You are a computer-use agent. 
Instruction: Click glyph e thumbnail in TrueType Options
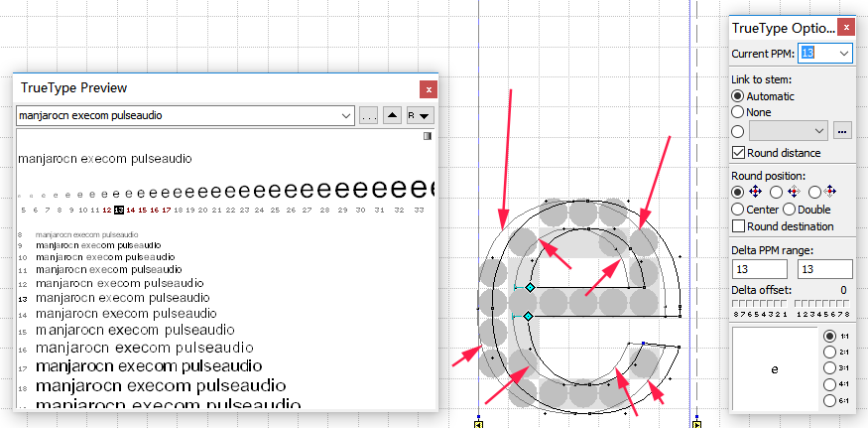(x=775, y=369)
